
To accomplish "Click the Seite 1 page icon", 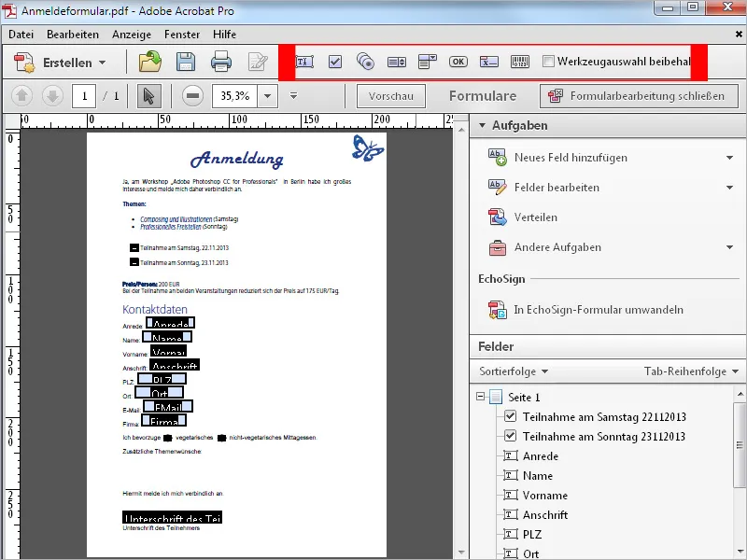I will click(x=496, y=397).
